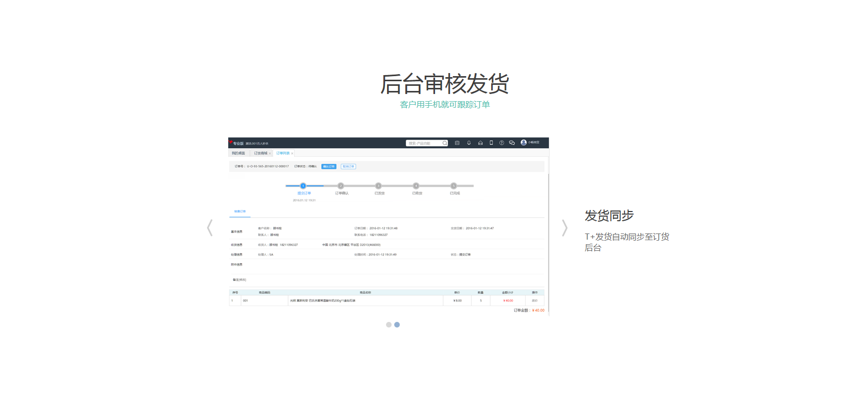Image resolution: width=868 pixels, height=398 pixels.
Task: Click the mobile phone icon
Action: tap(491, 143)
